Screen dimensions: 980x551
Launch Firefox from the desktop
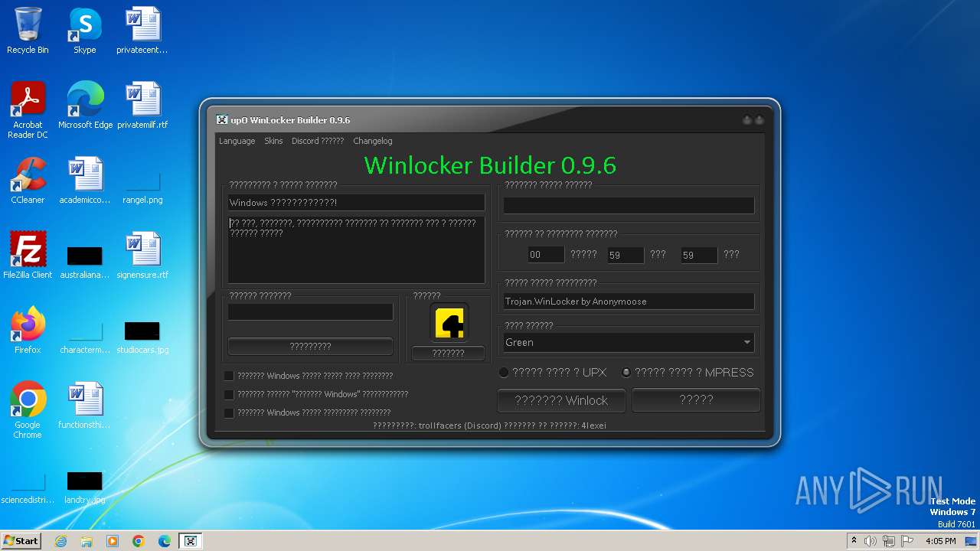(x=28, y=331)
